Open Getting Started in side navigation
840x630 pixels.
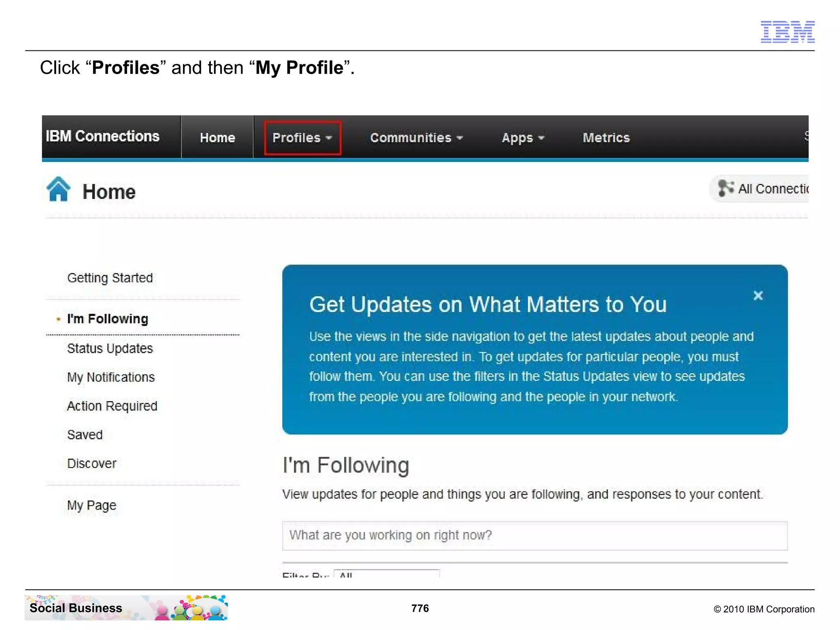coord(110,278)
